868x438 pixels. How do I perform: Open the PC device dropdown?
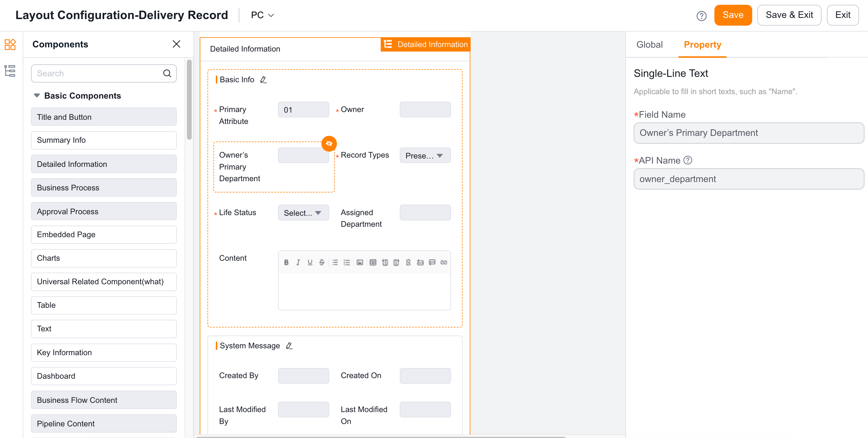click(x=262, y=15)
